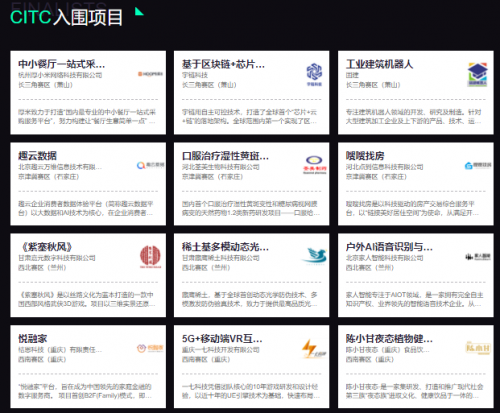500x413 pixels.
Task: Open the 户外AI语音识别与... project title
Action: tap(389, 247)
